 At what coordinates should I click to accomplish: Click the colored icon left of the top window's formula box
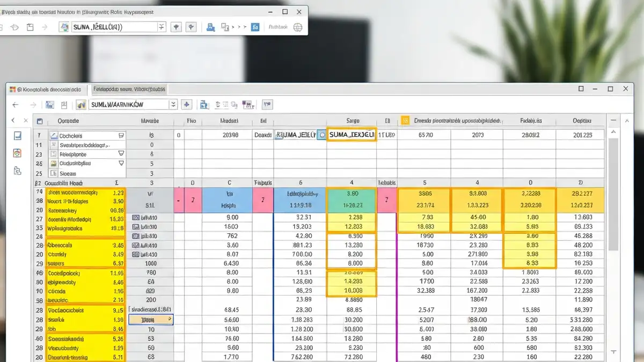64,27
